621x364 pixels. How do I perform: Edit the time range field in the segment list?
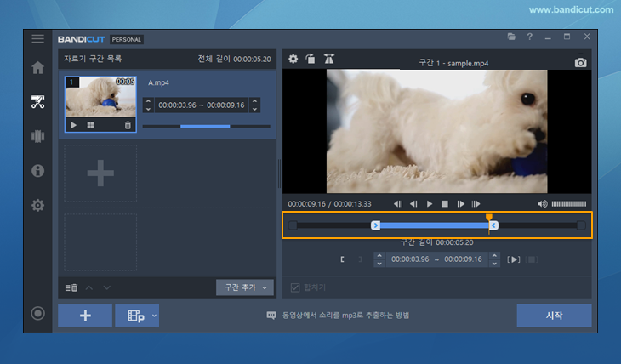point(202,105)
